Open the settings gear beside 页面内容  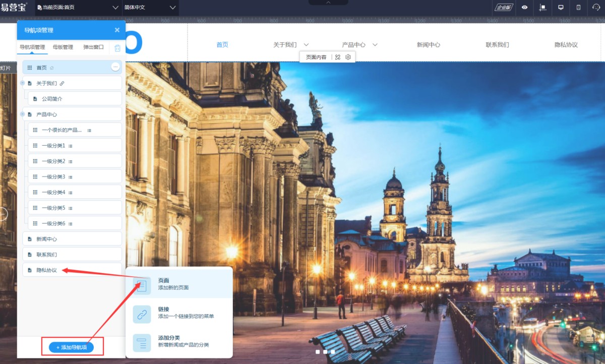(348, 57)
